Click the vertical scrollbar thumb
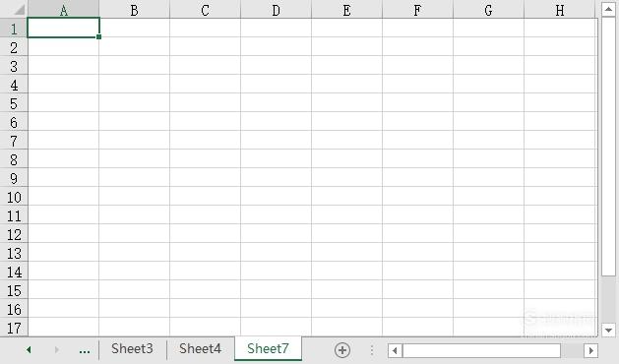The width and height of the screenshot is (619, 364). pyautogui.click(x=608, y=147)
